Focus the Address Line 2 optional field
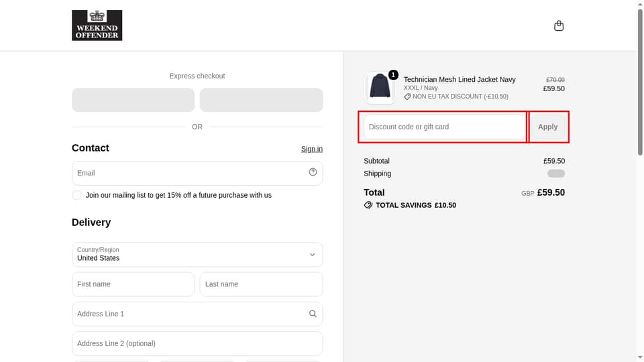This screenshot has width=644, height=362. point(197,343)
